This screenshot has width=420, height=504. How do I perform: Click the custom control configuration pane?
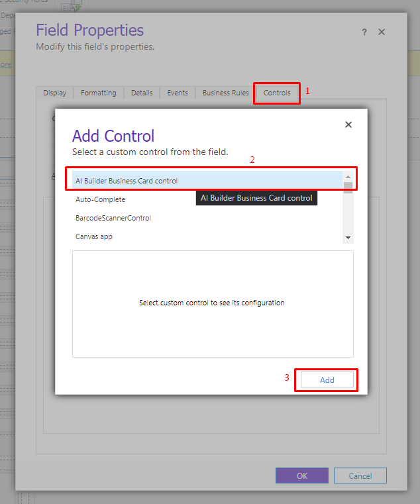[x=212, y=303]
